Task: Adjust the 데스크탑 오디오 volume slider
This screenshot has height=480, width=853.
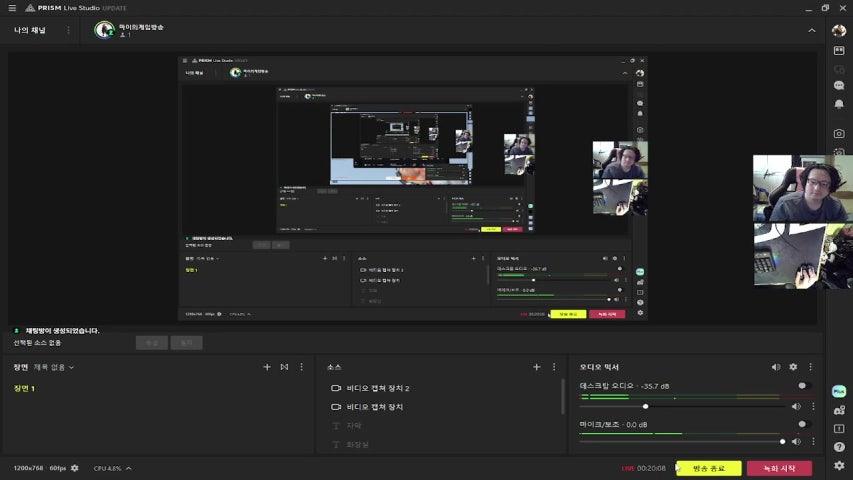Action: pos(646,406)
